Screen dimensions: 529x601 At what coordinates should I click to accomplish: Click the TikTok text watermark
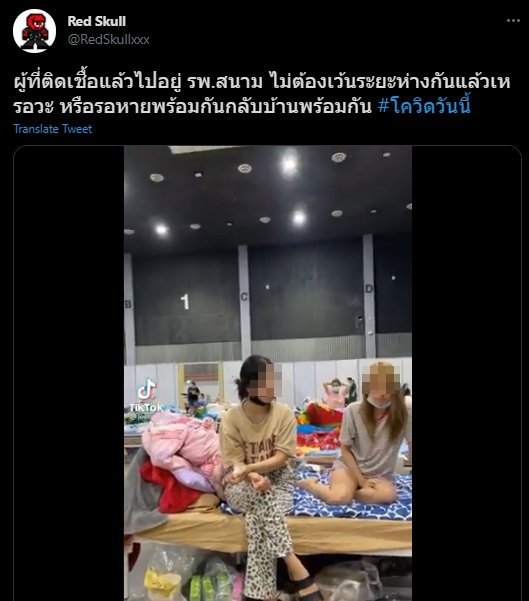tap(146, 408)
